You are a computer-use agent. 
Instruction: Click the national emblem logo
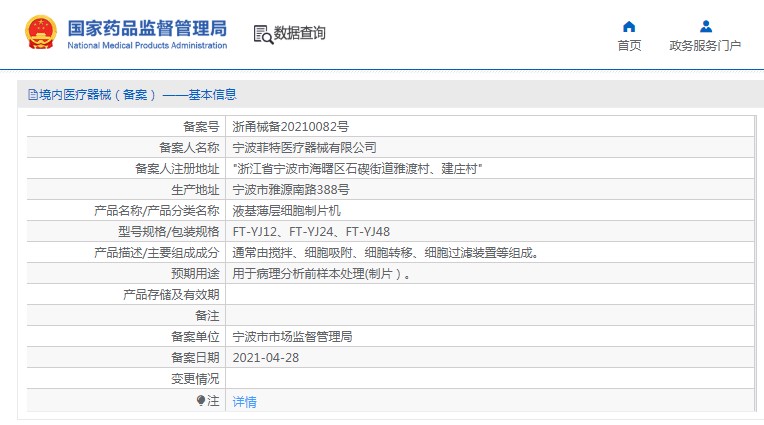[x=42, y=33]
